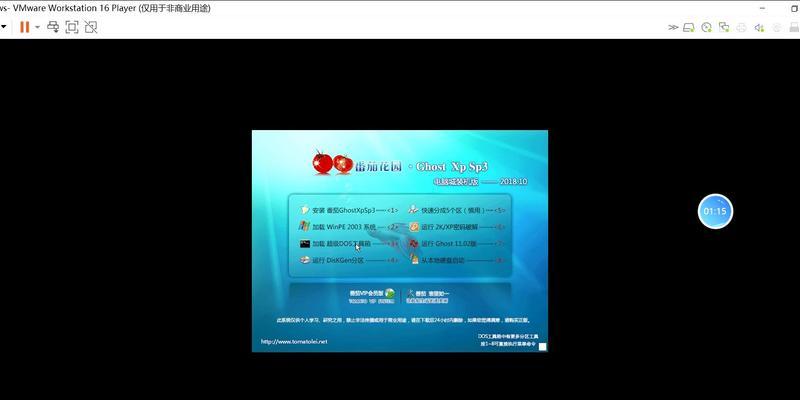Pause the virtual machine with the orange pause button
Viewport: 800px width, 400px height.
(24, 27)
